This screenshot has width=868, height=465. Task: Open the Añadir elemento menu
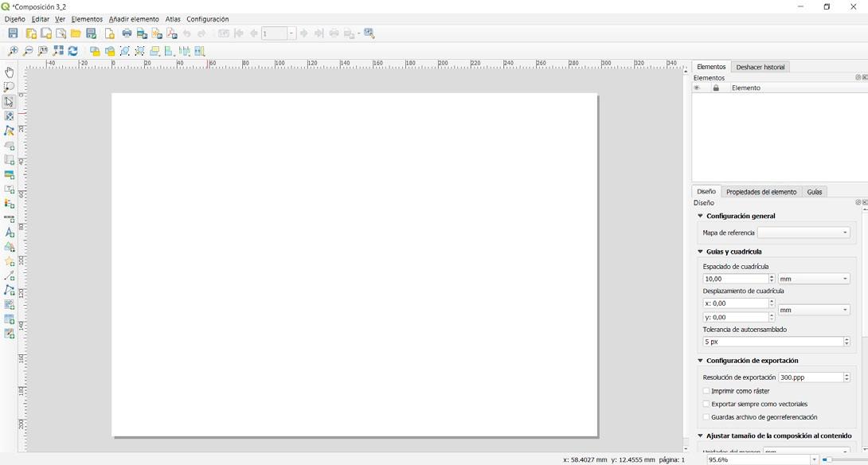pos(134,19)
